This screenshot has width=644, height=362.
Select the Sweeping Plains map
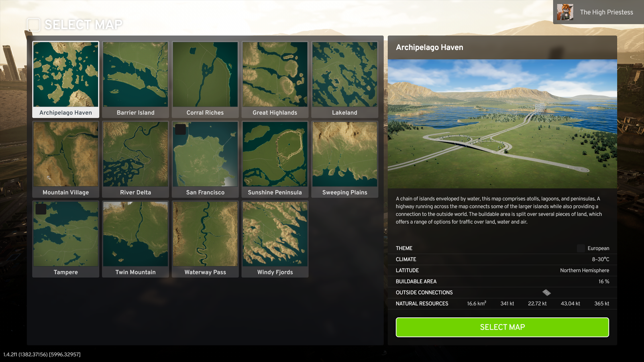(345, 159)
